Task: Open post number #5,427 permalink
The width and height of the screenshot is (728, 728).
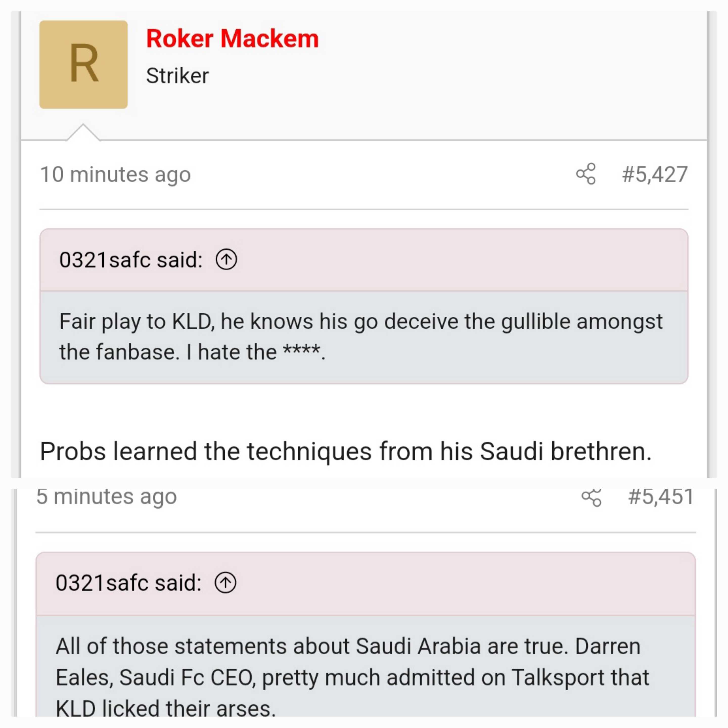Action: (655, 174)
